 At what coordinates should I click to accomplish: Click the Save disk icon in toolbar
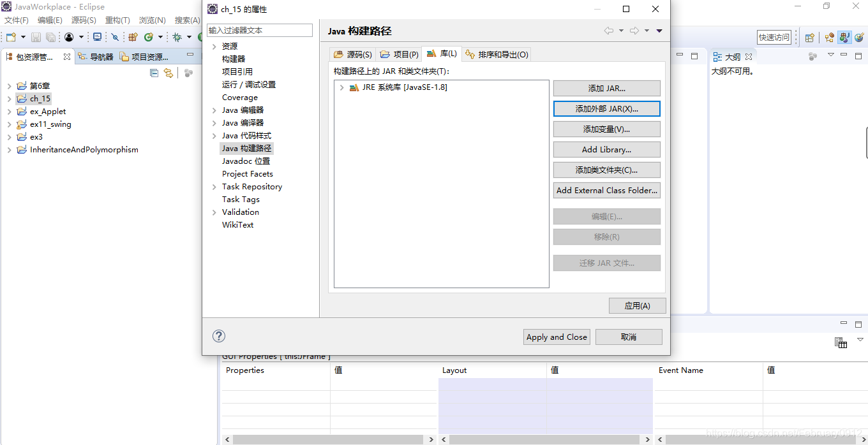tap(36, 38)
